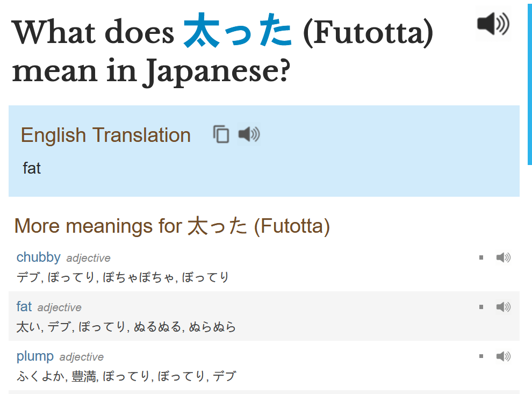Image resolution: width=532 pixels, height=394 pixels.
Task: Click the 'English Translation' section title
Action: pos(105,135)
